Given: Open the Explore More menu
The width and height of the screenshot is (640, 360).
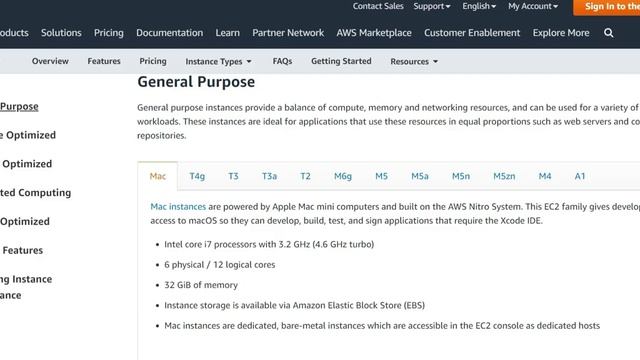Looking at the screenshot, I should click(x=561, y=33).
